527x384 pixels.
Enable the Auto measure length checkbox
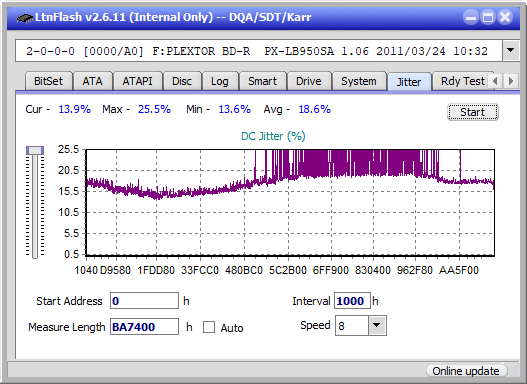pyautogui.click(x=209, y=327)
